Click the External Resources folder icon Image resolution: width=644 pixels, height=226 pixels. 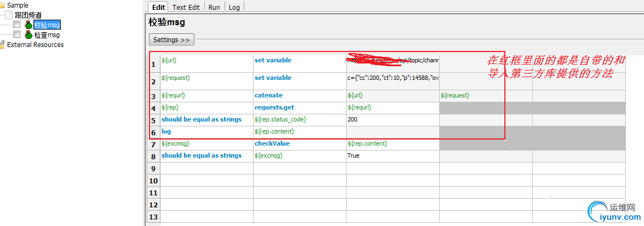coord(2,45)
